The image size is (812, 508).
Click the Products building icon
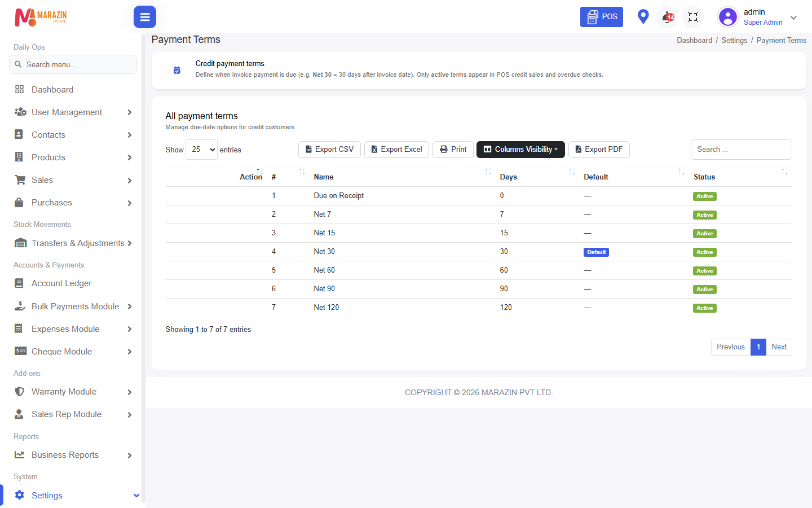(x=19, y=157)
